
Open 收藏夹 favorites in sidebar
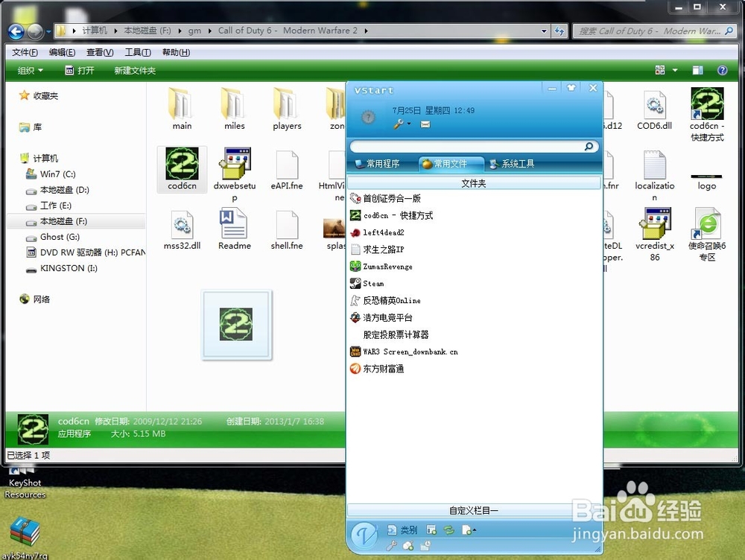point(39,95)
